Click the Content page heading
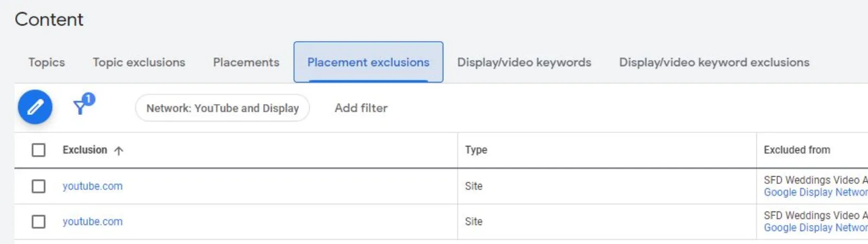 point(49,20)
